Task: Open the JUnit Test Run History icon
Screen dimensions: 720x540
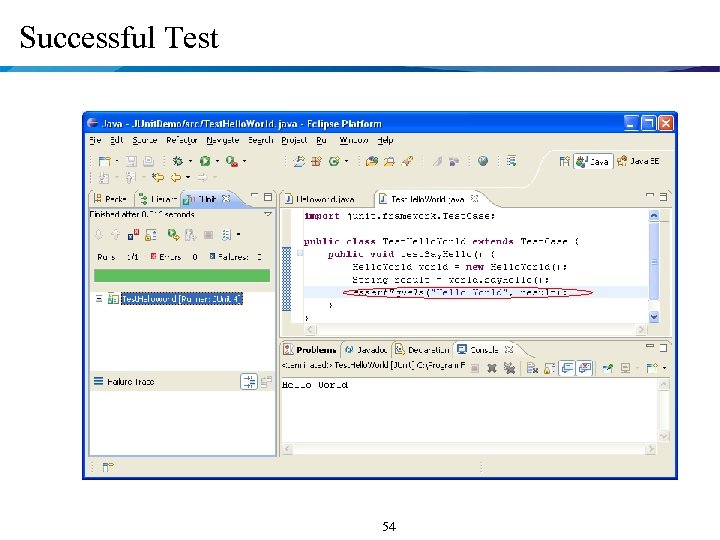Action: click(x=226, y=235)
